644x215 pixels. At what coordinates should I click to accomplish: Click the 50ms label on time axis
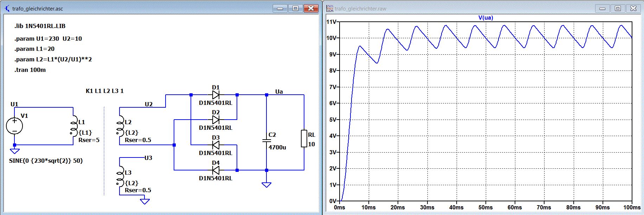tap(485, 207)
